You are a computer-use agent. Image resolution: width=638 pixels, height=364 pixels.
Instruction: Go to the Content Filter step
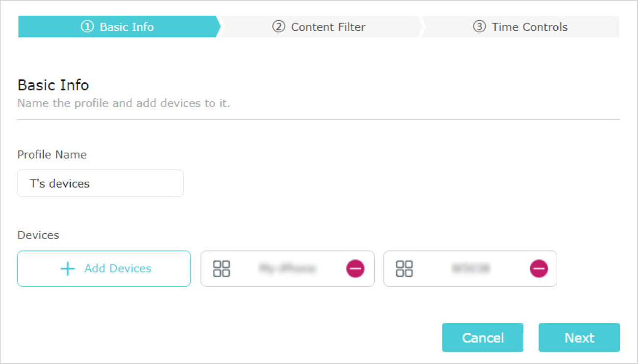pyautogui.click(x=319, y=26)
